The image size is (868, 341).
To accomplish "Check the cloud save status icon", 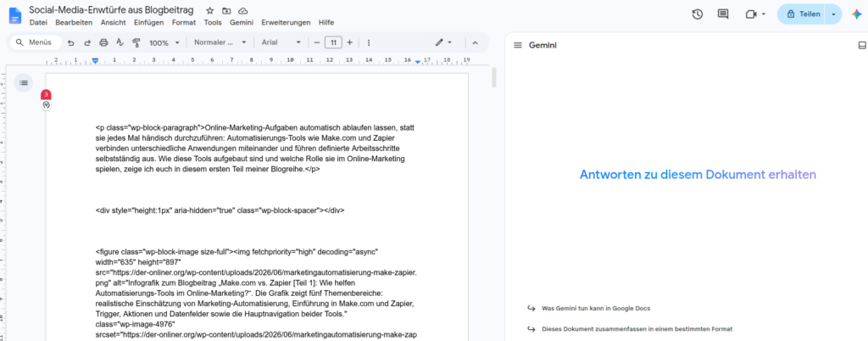I will pyautogui.click(x=242, y=10).
